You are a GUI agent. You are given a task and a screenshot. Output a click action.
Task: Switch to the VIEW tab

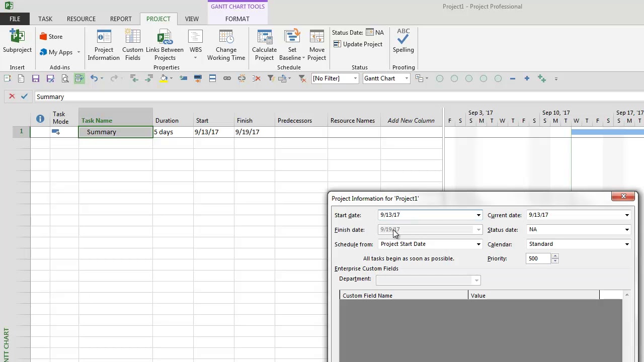point(192,19)
